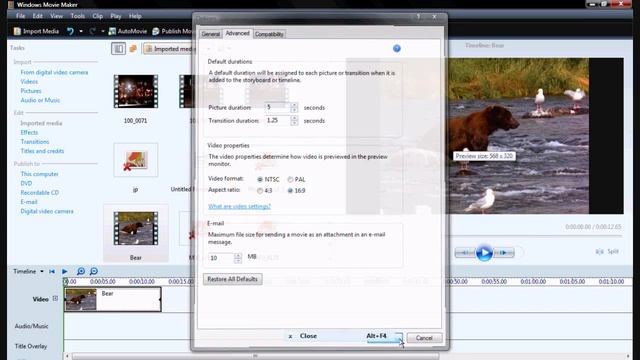Adjust the Transition duration spinner arrows
The width and height of the screenshot is (640, 360).
[x=294, y=120]
